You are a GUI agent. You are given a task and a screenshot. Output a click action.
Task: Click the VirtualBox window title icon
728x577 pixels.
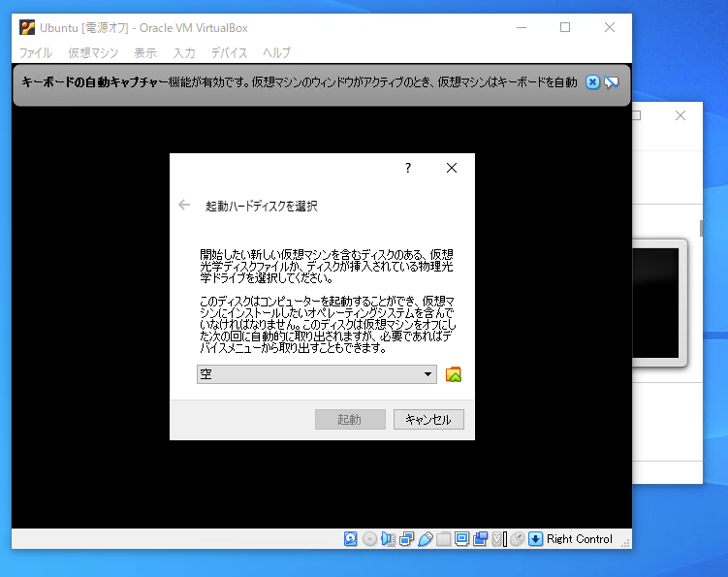[x=27, y=28]
